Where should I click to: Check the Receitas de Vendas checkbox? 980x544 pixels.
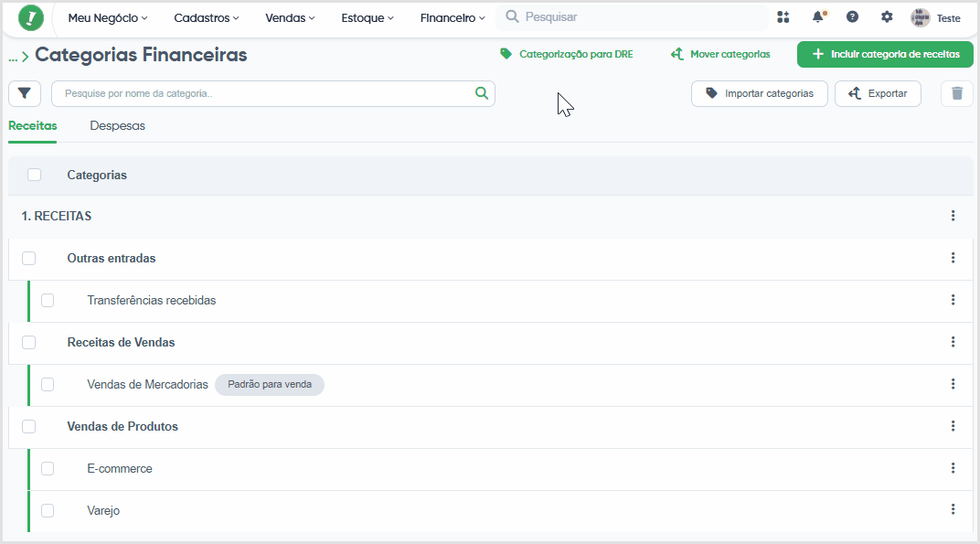28,342
